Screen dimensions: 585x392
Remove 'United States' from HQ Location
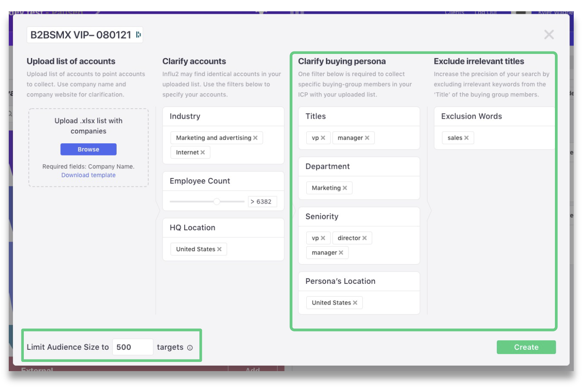point(219,249)
